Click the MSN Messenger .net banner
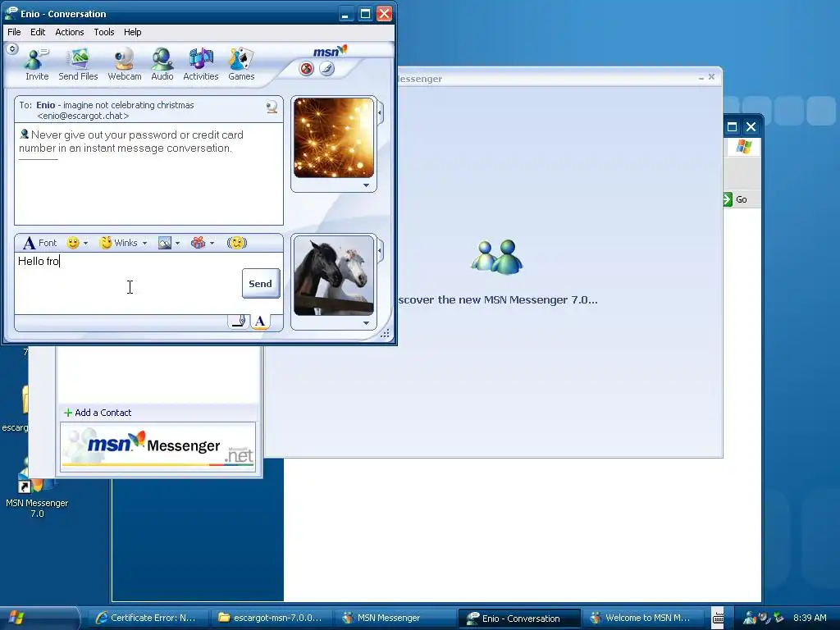Screen dimensions: 840x630 (157, 447)
